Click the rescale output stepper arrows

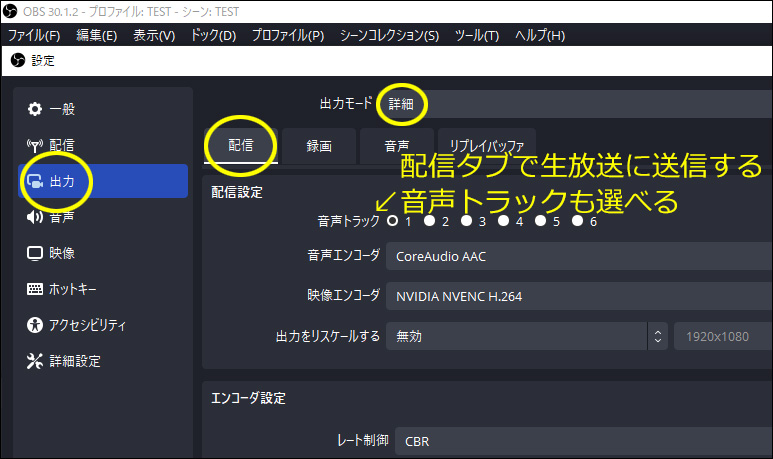(657, 336)
